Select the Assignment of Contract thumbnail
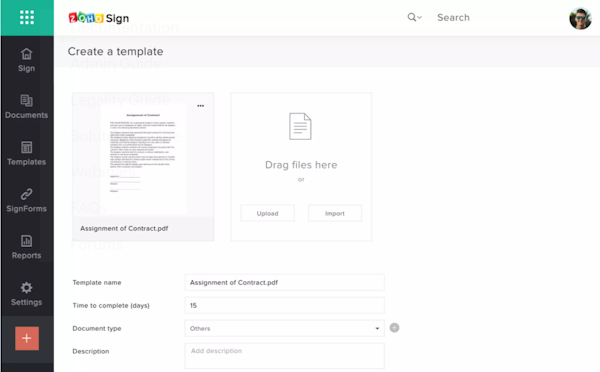Screen dimensions: 600x372 point(143,158)
